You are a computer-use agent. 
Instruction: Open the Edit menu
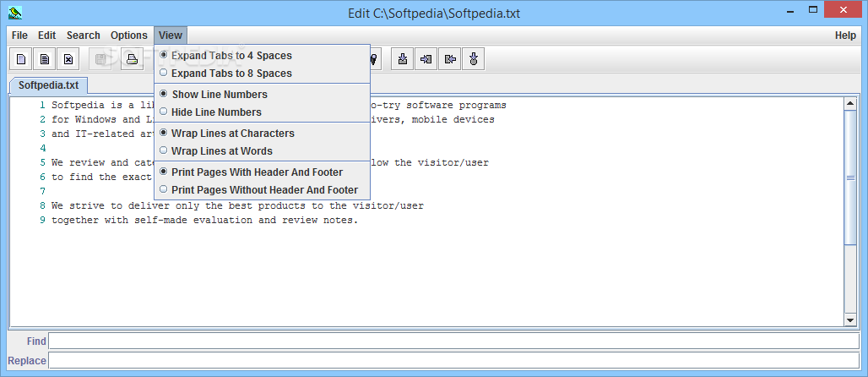pos(47,36)
